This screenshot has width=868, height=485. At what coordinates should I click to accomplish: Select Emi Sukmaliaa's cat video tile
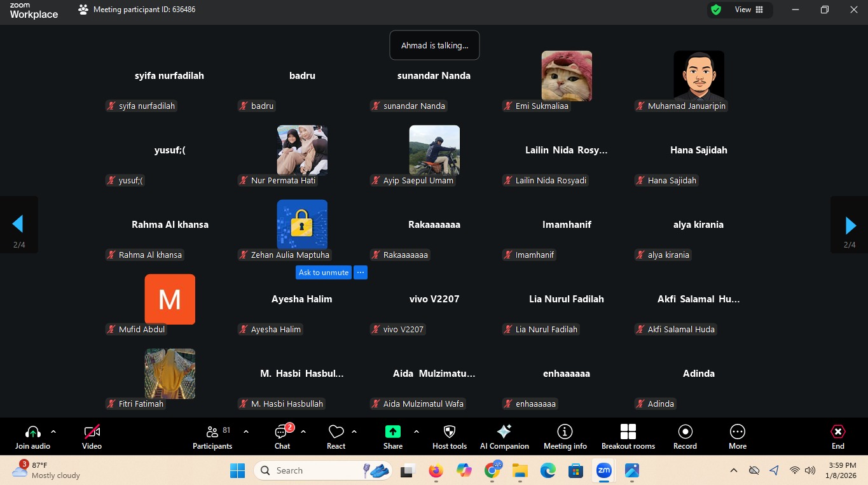pyautogui.click(x=567, y=76)
